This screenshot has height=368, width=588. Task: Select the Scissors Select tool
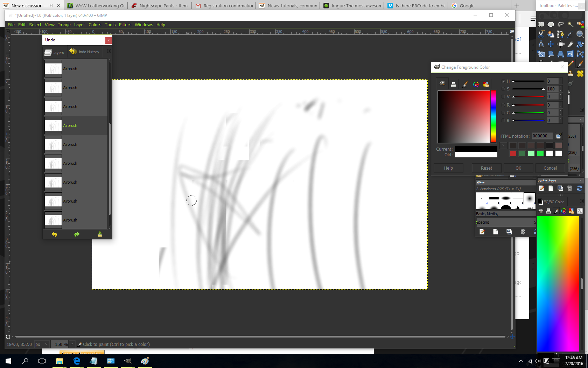541,34
